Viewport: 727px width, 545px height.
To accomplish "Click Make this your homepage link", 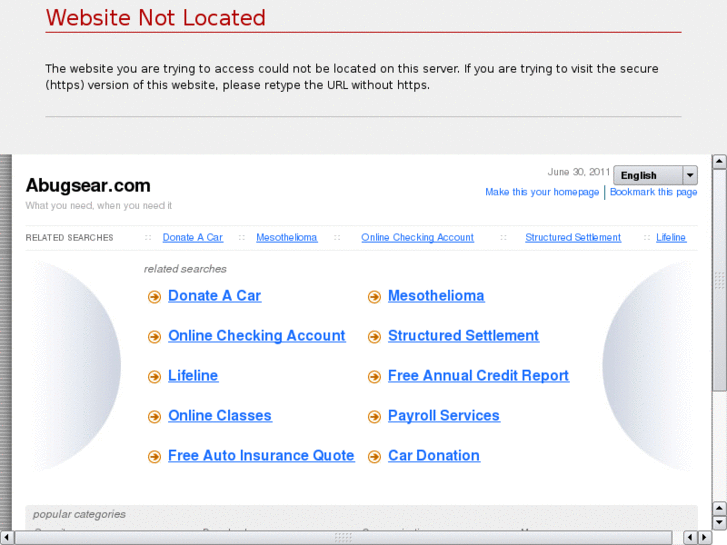I will pos(542,192).
